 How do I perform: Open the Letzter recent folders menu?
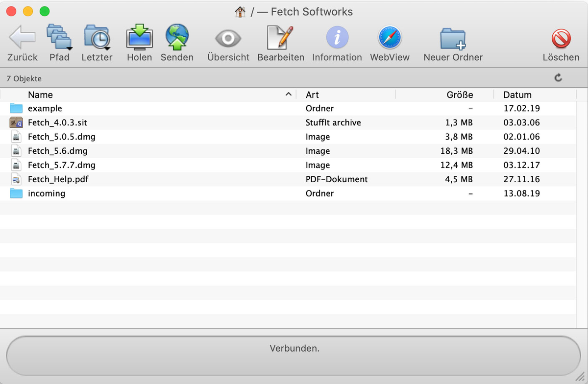click(97, 37)
